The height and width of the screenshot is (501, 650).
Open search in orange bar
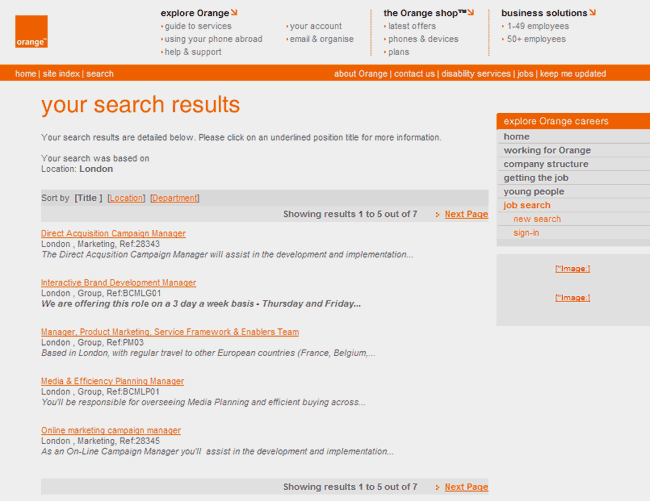(x=100, y=74)
